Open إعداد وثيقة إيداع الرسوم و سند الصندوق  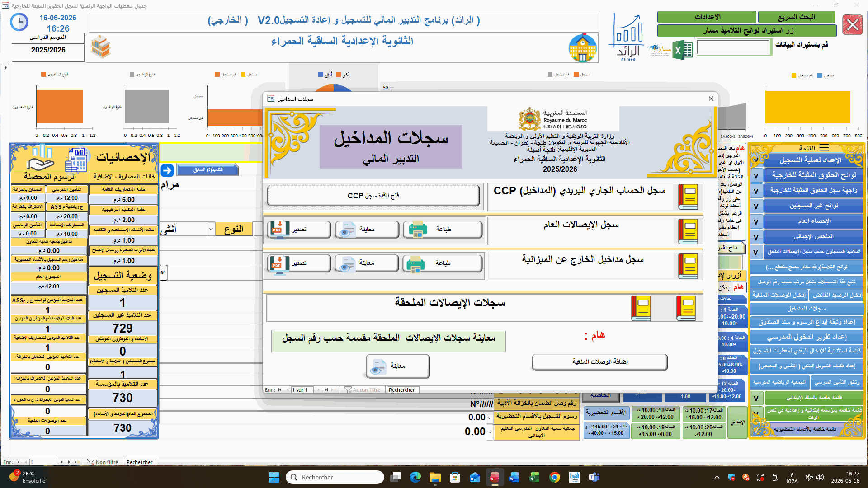click(x=807, y=323)
